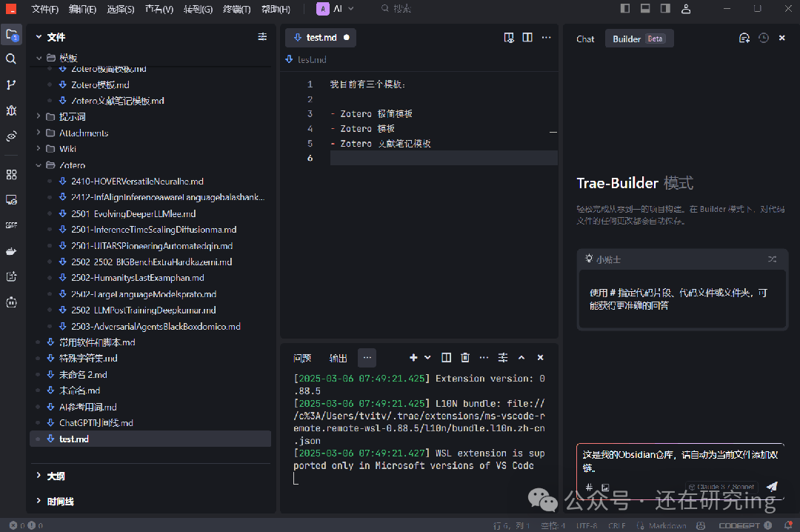The height and width of the screenshot is (532, 800).
Task: Open notifications via the status bar bell
Action: point(787,525)
